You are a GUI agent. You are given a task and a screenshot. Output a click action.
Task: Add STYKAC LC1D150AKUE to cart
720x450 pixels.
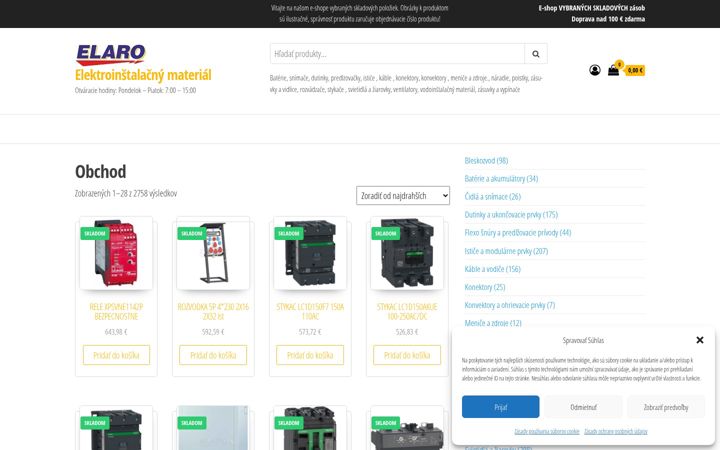(x=407, y=355)
